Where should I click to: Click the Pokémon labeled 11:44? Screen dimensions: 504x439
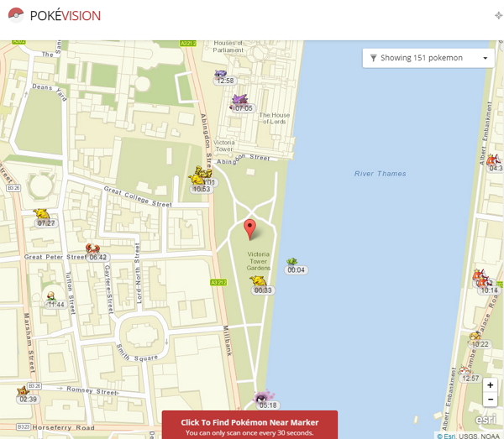(52, 297)
